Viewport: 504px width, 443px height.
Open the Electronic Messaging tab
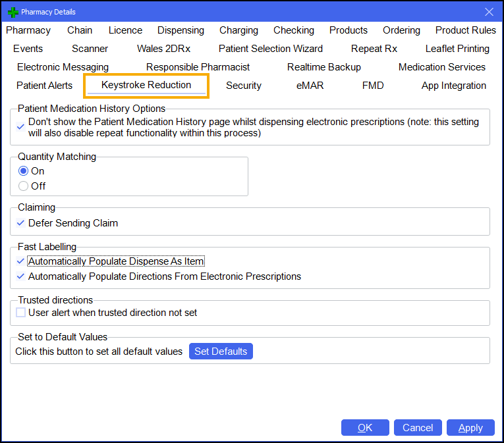pos(63,67)
